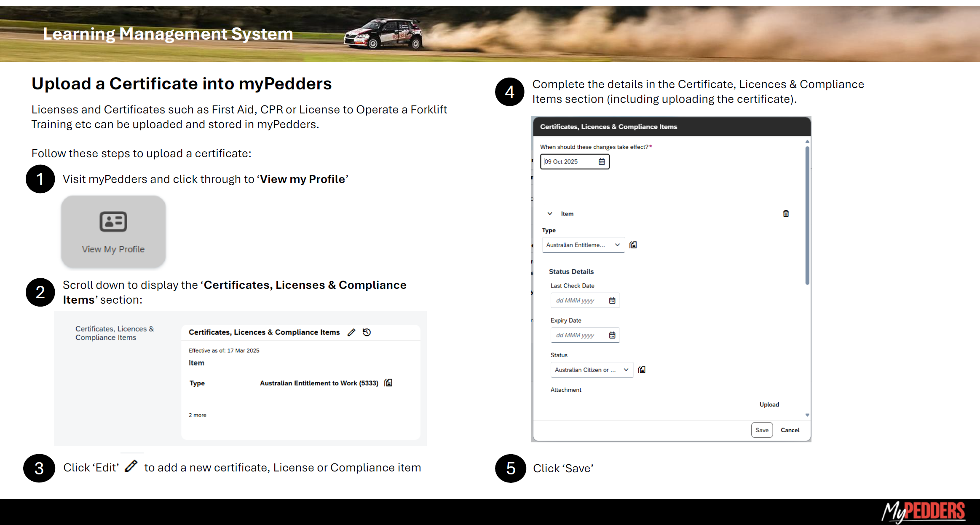Viewport: 980px width, 525px height.
Task: Click the Save button
Action: 762,430
